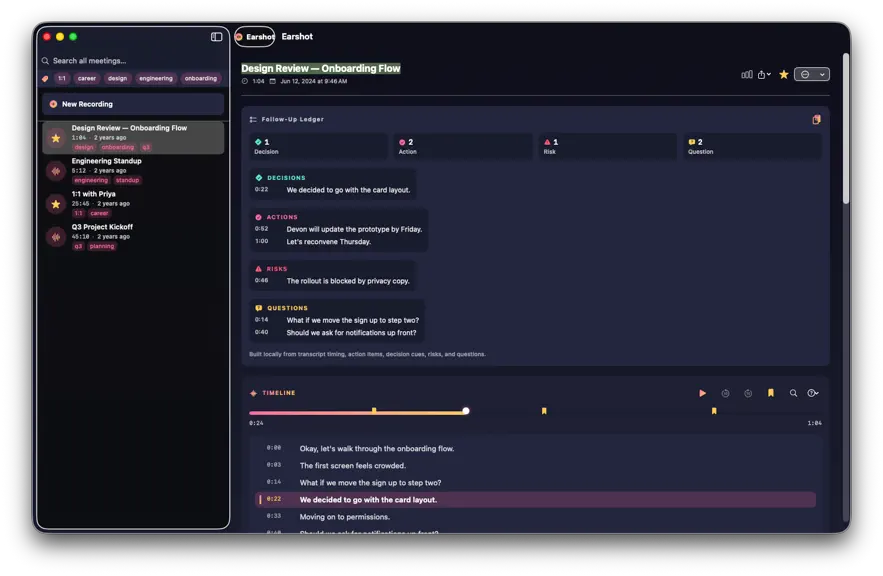Select highlighted transcript line at 0:22

coord(535,499)
